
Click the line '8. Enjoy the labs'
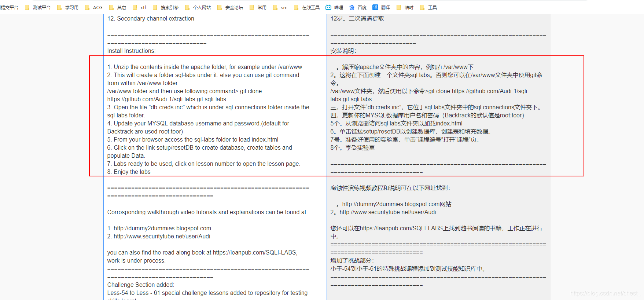tap(129, 172)
